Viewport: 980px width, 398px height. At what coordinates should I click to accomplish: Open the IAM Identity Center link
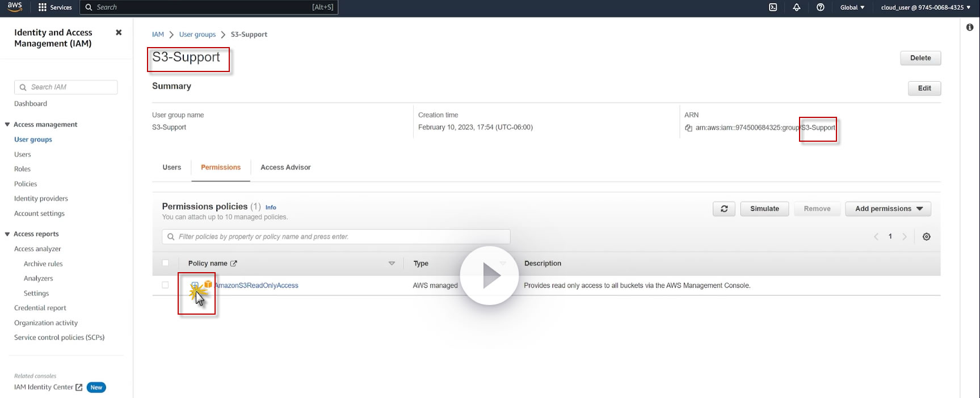pyautogui.click(x=44, y=387)
